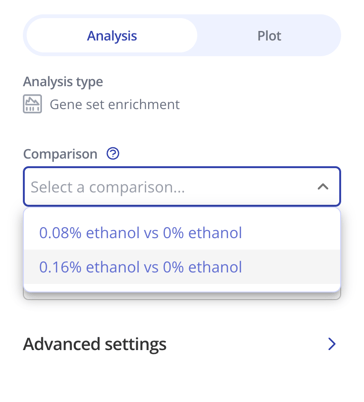Click the Gene set enrichment text
Screen dimensions: 364x402
click(115, 104)
